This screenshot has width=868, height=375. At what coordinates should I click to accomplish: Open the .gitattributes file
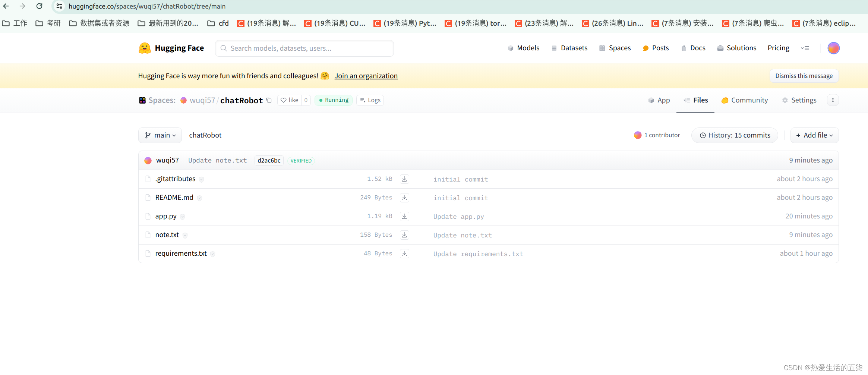click(x=175, y=179)
